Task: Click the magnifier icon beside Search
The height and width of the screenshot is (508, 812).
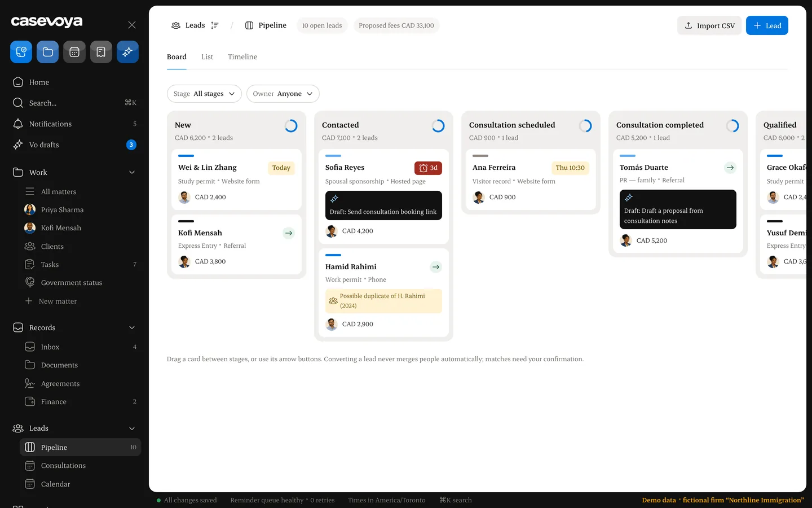Action: (x=18, y=103)
